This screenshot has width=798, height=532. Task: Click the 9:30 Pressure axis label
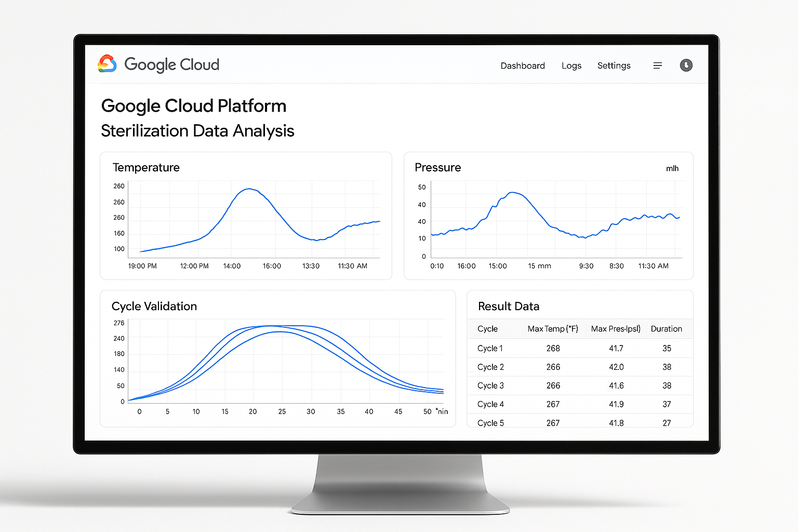tap(586, 266)
